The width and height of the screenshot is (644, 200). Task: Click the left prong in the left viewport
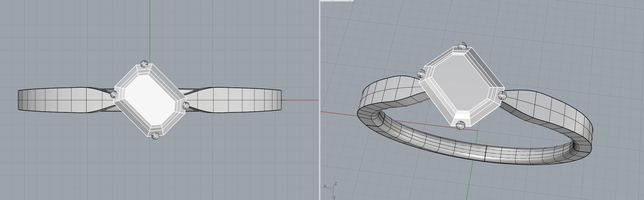[x=114, y=94]
